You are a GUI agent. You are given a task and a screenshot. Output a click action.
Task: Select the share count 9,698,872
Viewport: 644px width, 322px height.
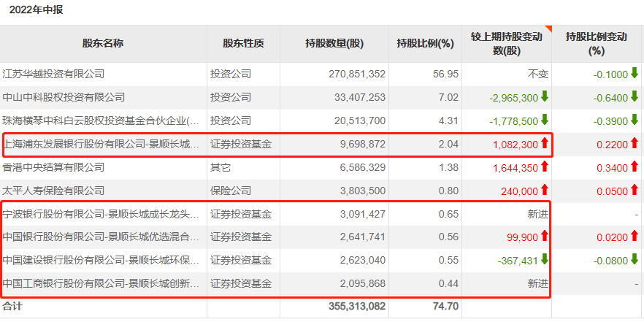363,144
